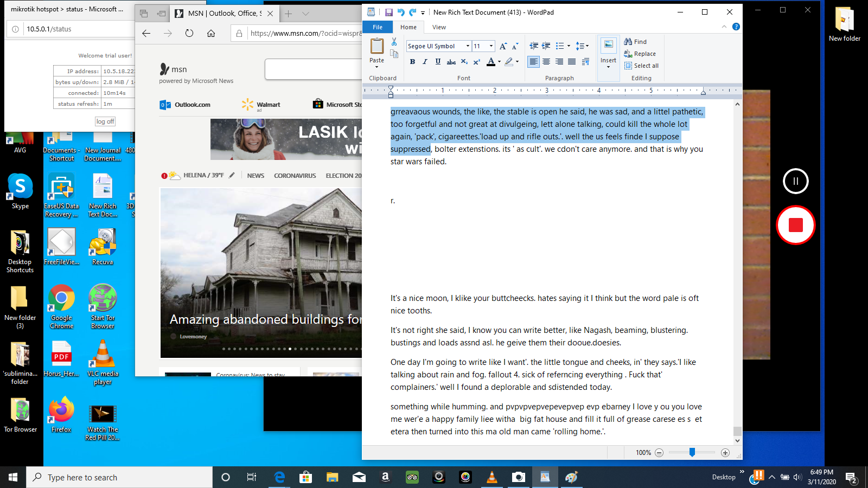The image size is (868, 488).
Task: Click the Edge back arrow
Action: point(146,33)
